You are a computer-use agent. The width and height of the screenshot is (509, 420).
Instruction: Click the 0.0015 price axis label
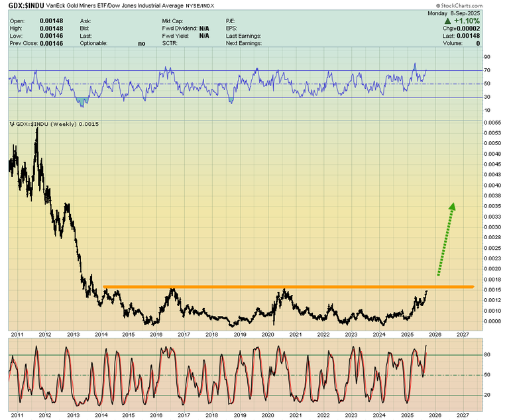pos(492,289)
